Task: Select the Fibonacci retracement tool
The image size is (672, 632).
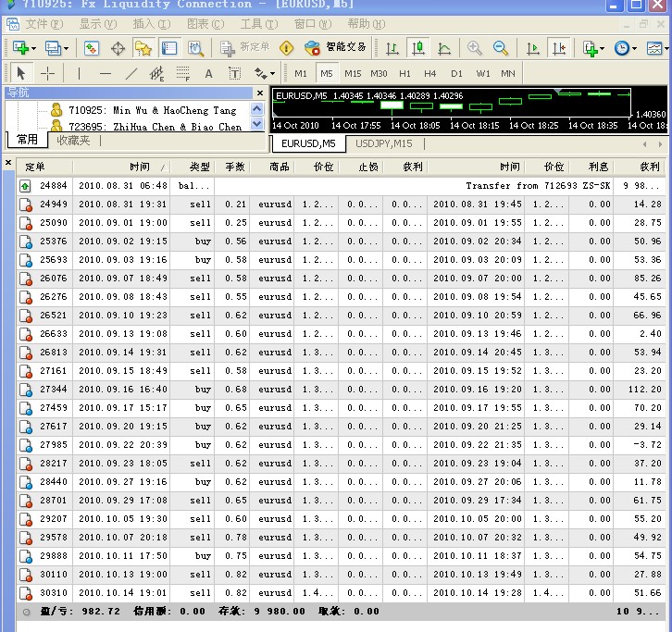Action: (183, 74)
